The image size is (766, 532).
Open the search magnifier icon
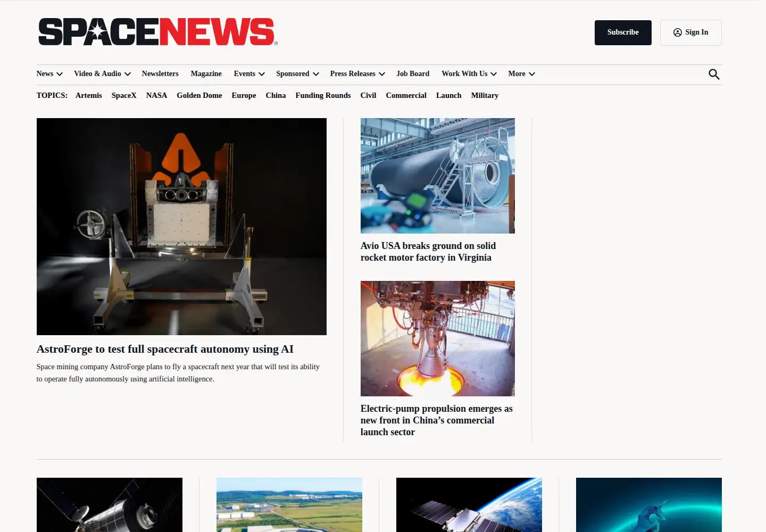(714, 74)
